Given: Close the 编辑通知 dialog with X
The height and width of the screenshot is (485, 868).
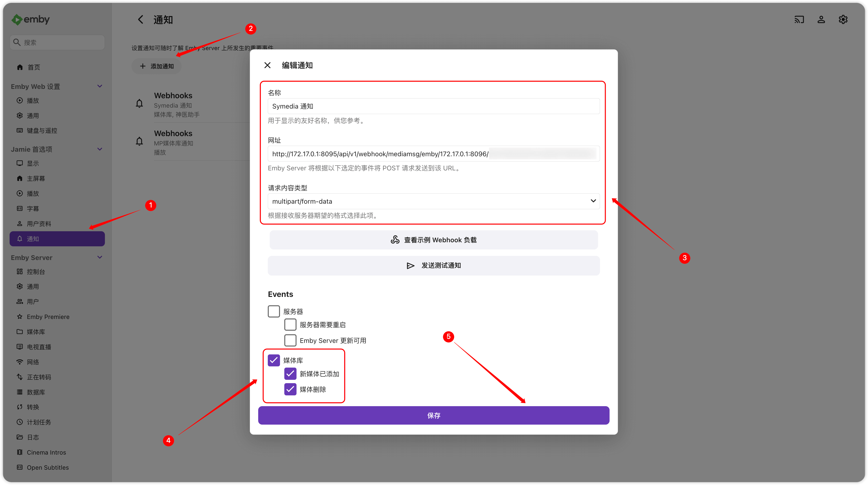Looking at the screenshot, I should [x=267, y=65].
